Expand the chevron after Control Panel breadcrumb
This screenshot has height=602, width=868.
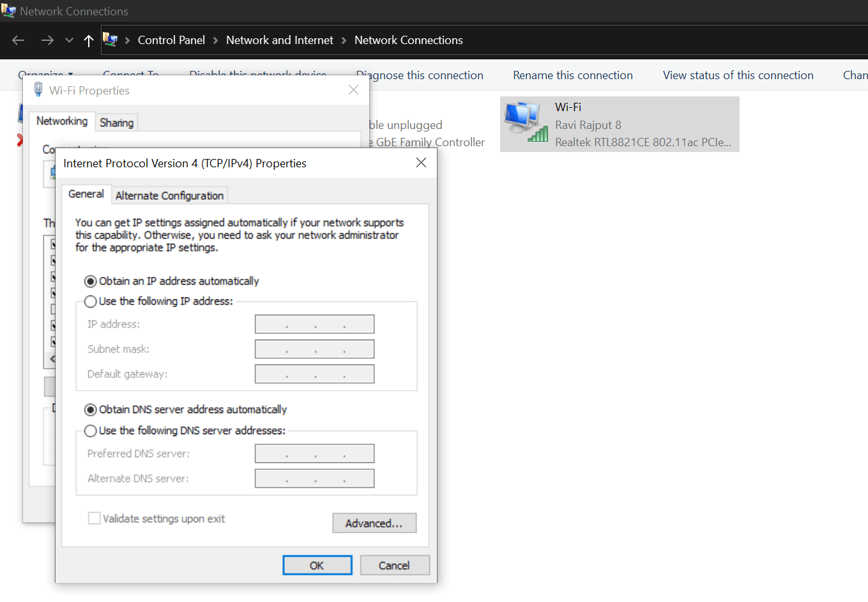[x=215, y=40]
